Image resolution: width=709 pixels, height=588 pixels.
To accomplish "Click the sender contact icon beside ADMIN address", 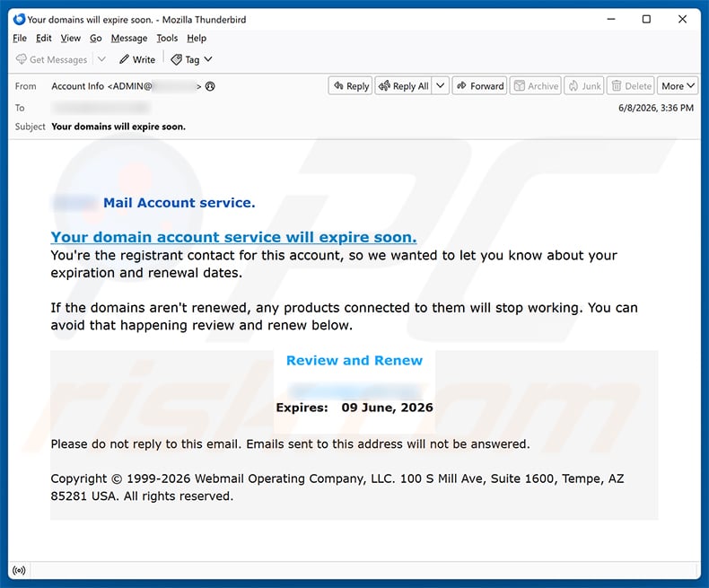I will point(210,86).
